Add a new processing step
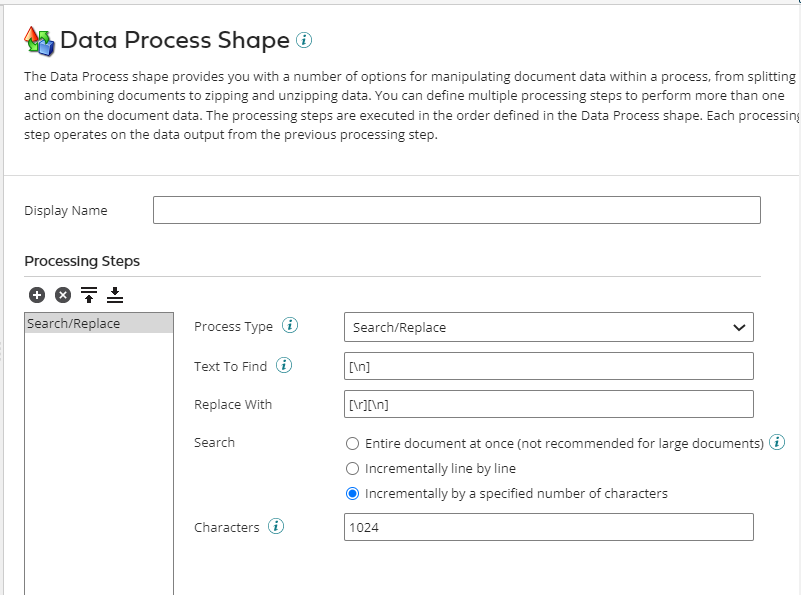 [x=37, y=294]
